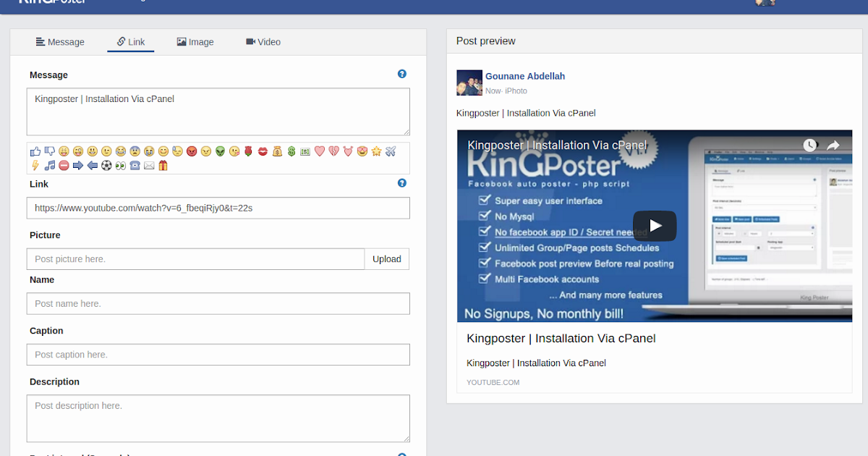The image size is (868, 456).
Task: Play the YouTube video preview
Action: [655, 226]
